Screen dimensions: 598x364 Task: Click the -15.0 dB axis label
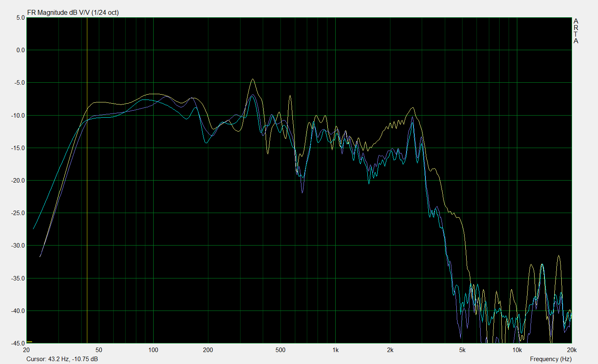point(18,148)
